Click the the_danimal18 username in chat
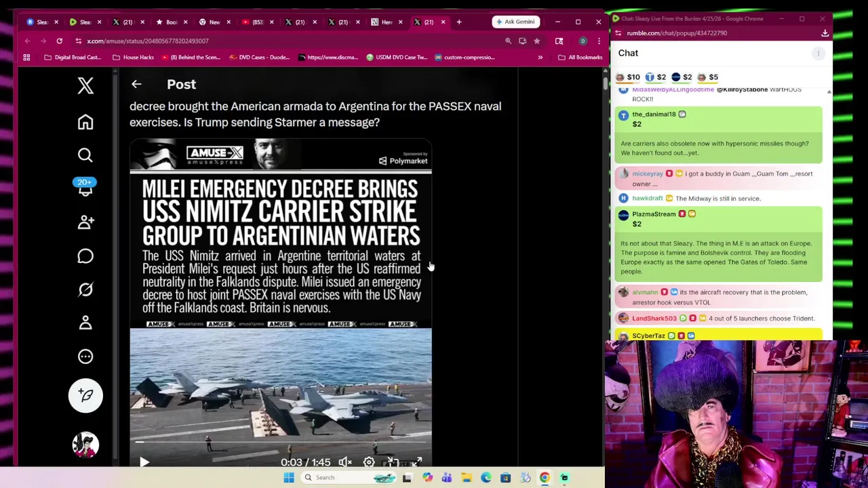Image resolution: width=868 pixels, height=488 pixels. (654, 114)
